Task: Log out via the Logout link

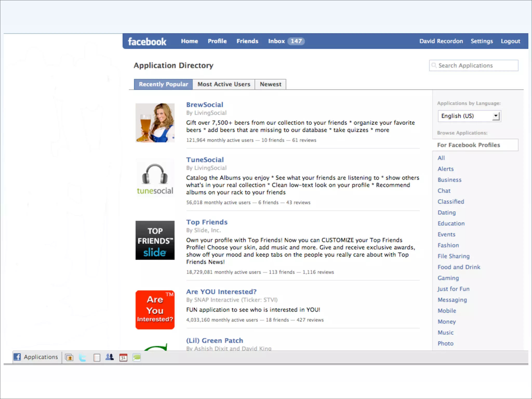Action: [x=510, y=41]
